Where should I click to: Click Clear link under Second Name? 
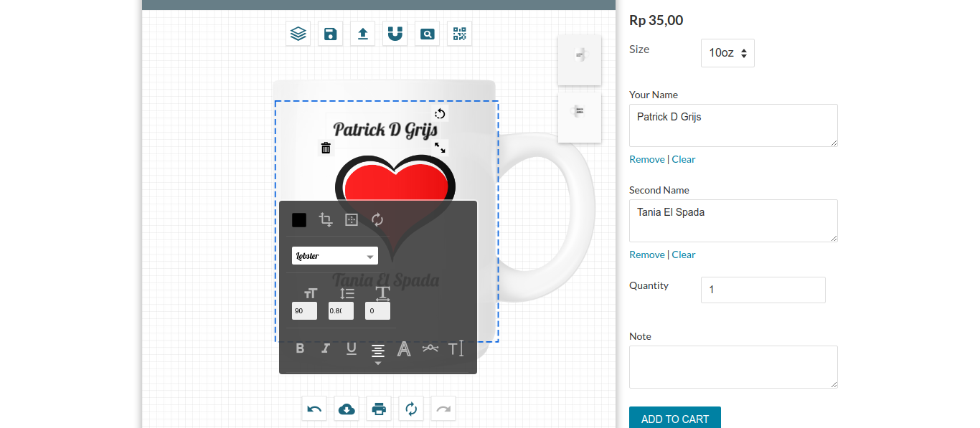point(684,255)
